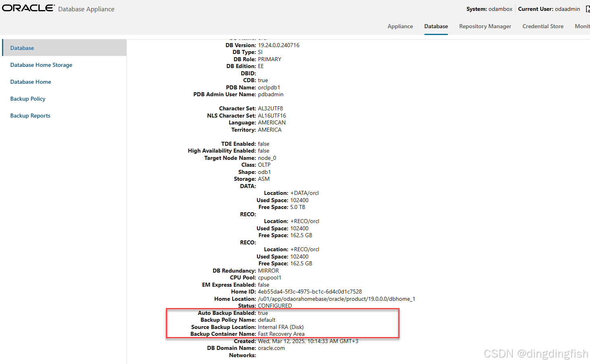Select the Database tab
Image resolution: width=590 pixels, height=364 pixels.
click(x=436, y=26)
